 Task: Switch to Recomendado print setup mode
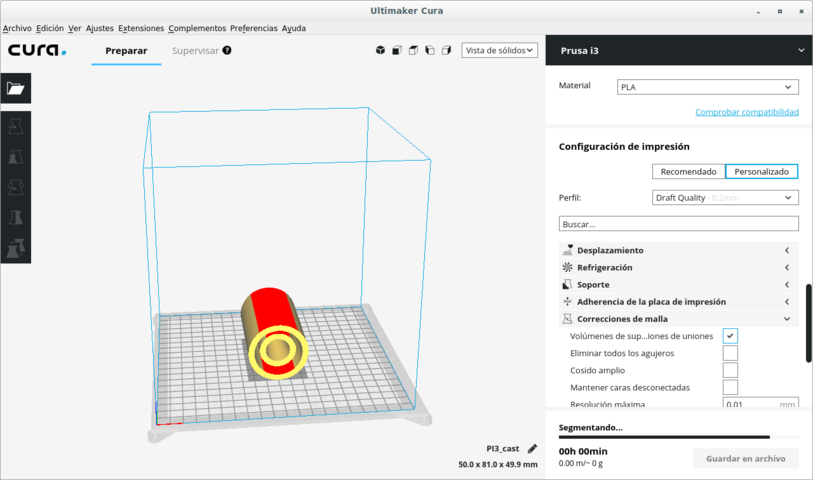688,172
